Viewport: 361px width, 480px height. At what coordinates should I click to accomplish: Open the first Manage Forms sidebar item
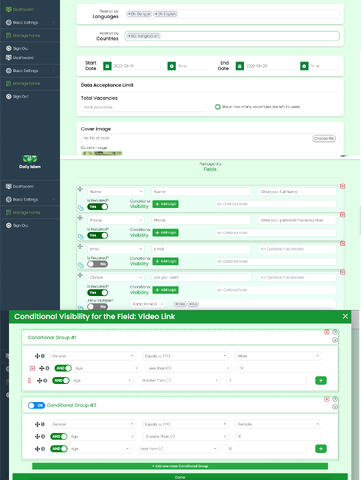[23, 35]
